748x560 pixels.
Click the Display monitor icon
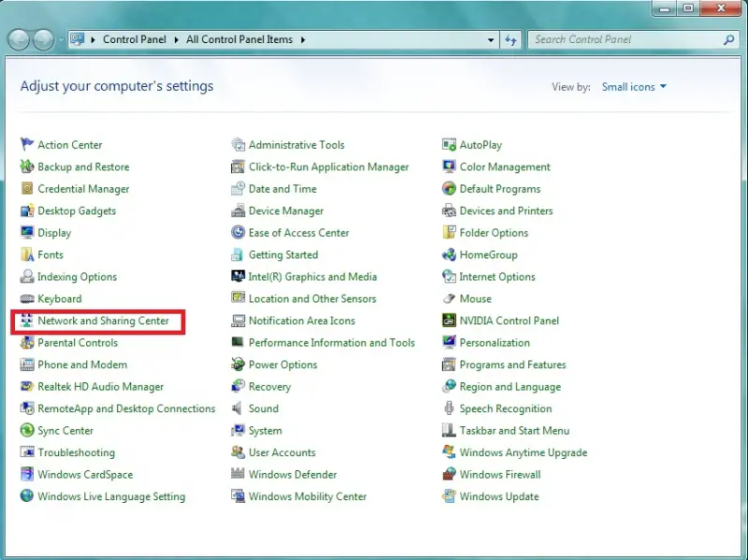pos(27,232)
